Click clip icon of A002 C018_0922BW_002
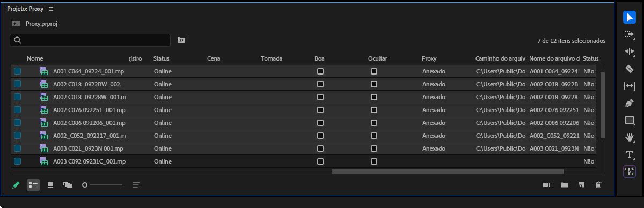The width and height of the screenshot is (644, 208). [43, 84]
